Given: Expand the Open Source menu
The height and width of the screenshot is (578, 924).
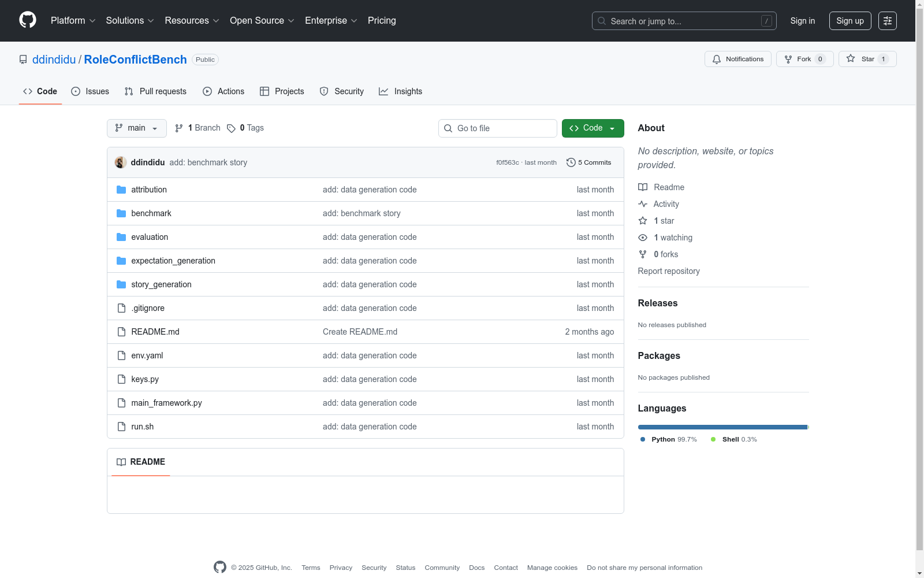Looking at the screenshot, I should point(262,21).
